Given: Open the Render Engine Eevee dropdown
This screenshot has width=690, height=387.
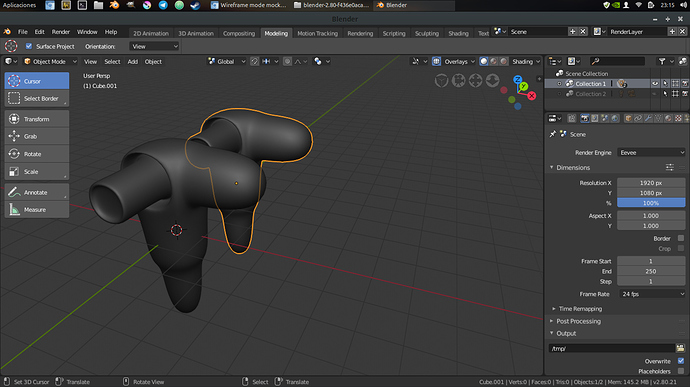Looking at the screenshot, I should click(x=651, y=152).
